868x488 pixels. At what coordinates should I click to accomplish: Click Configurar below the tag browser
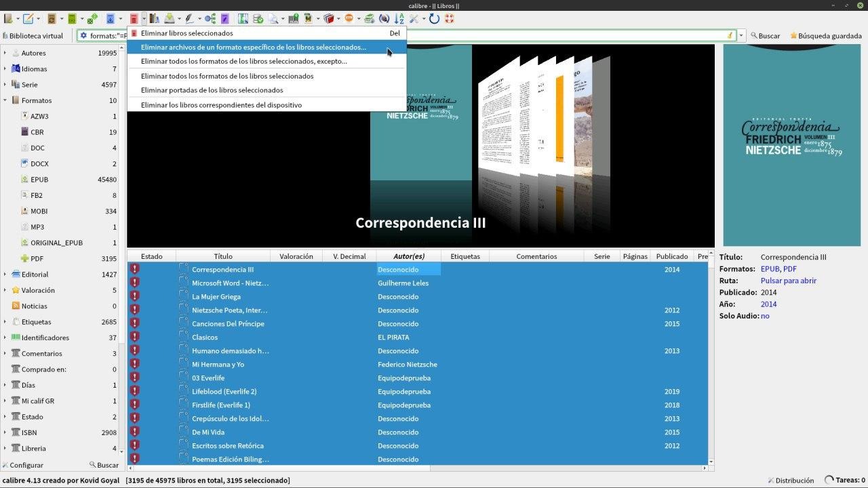coord(22,465)
